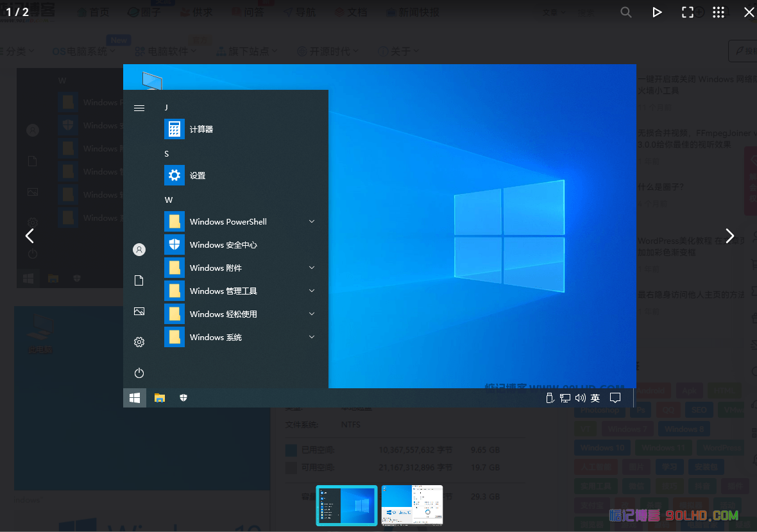The height and width of the screenshot is (532, 757).
Task: Start the slideshow with the play button
Action: pyautogui.click(x=656, y=13)
